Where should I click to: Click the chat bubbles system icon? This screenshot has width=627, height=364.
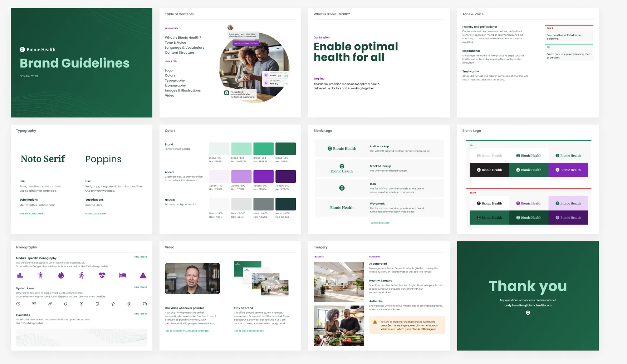(x=145, y=304)
